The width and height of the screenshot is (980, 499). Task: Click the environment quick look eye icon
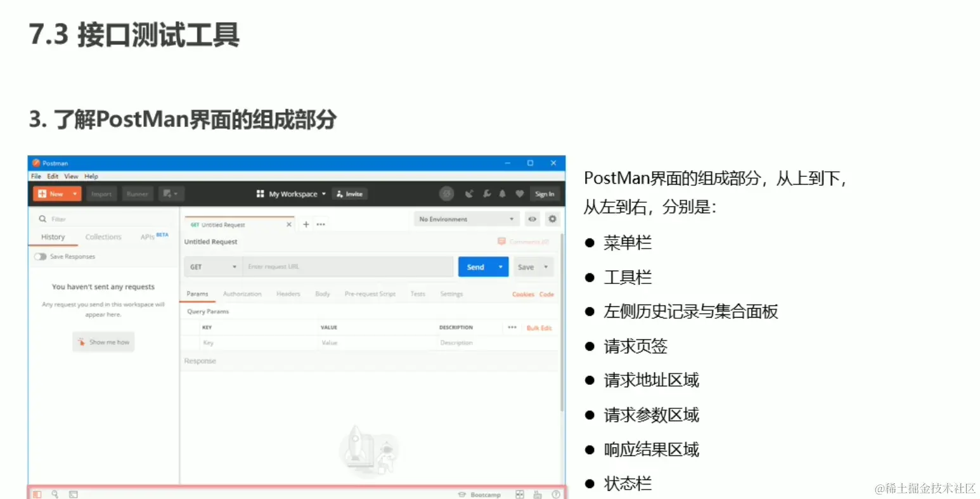click(532, 219)
